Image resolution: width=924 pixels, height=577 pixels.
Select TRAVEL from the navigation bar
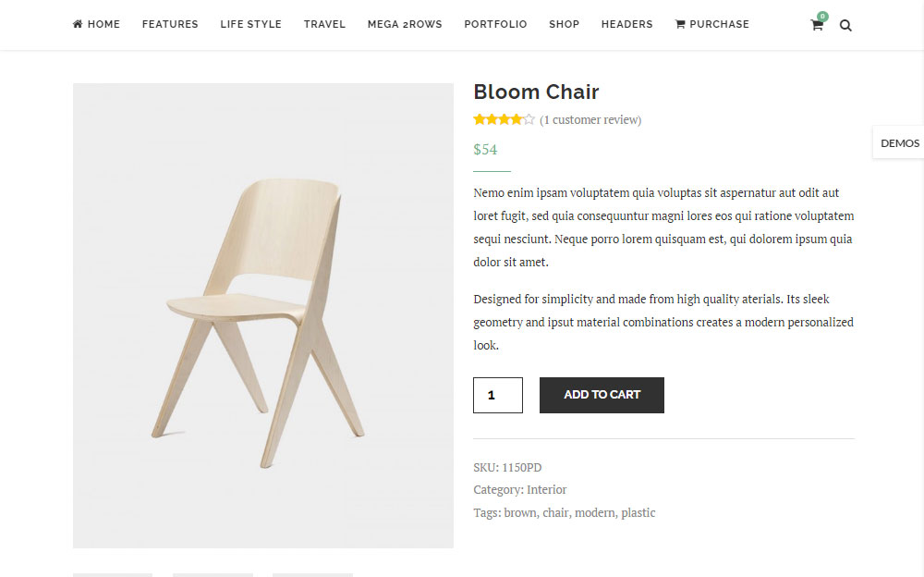(x=324, y=24)
